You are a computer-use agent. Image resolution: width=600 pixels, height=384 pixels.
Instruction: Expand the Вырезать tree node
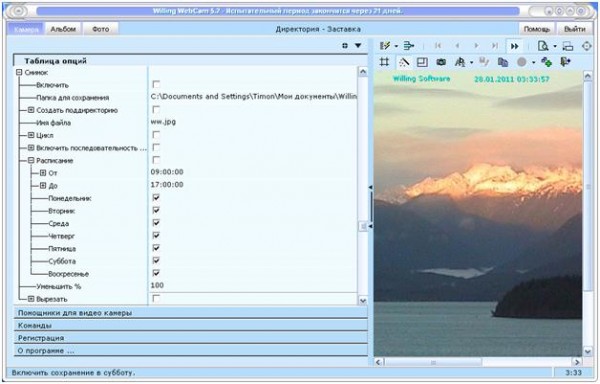click(x=31, y=299)
